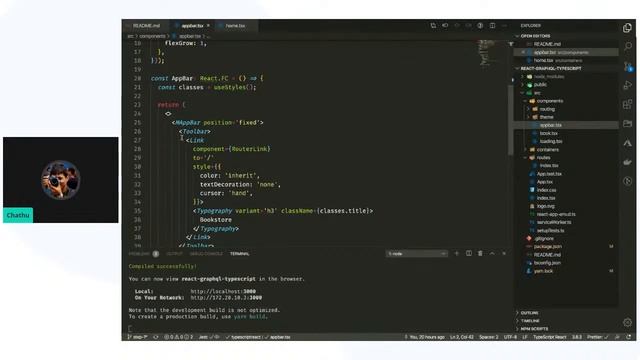Open the Run and Debug view
Screen dimensions: 640x360
click(628, 85)
